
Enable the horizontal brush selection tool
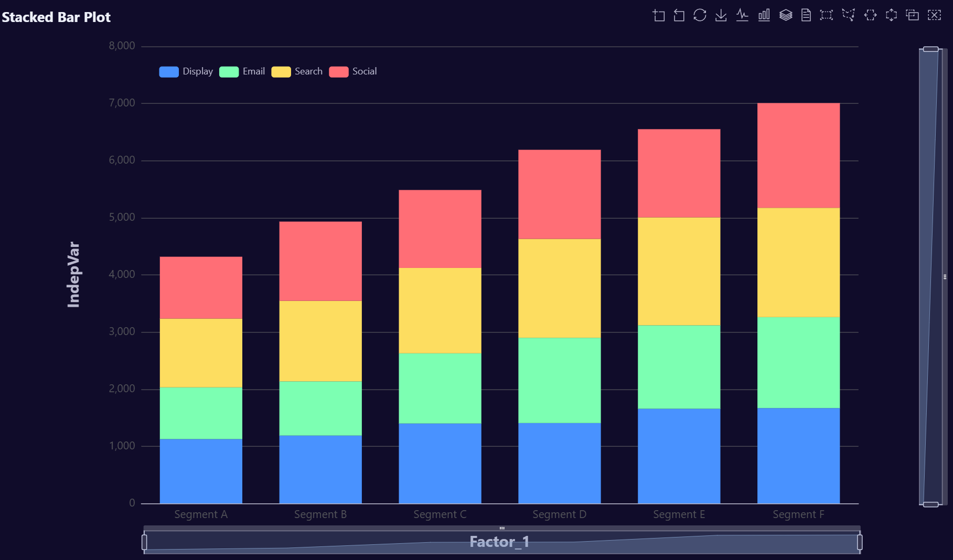870,15
